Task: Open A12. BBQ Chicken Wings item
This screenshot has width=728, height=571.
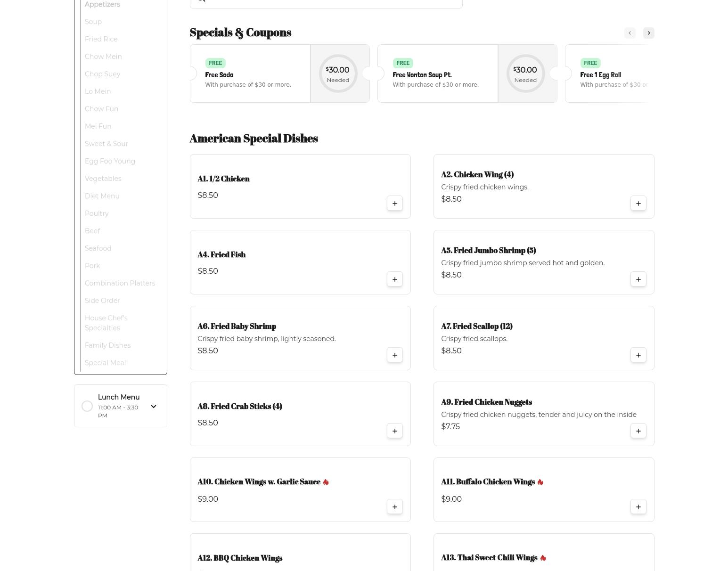Action: [x=240, y=558]
